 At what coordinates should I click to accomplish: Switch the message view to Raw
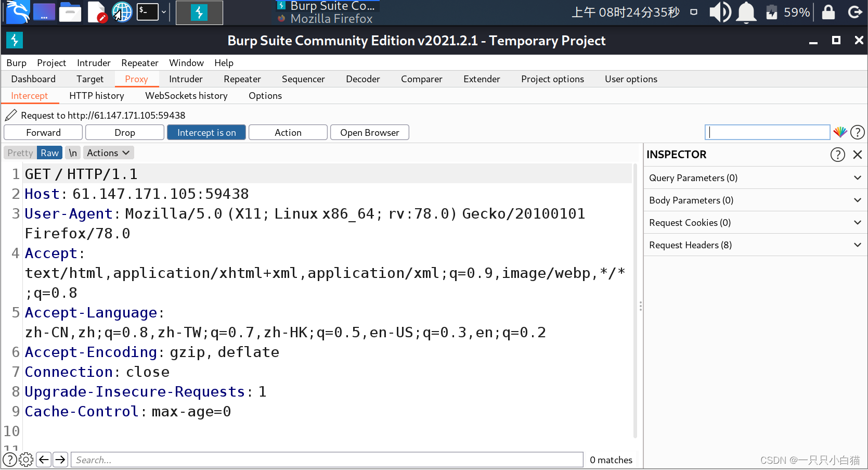pos(50,153)
